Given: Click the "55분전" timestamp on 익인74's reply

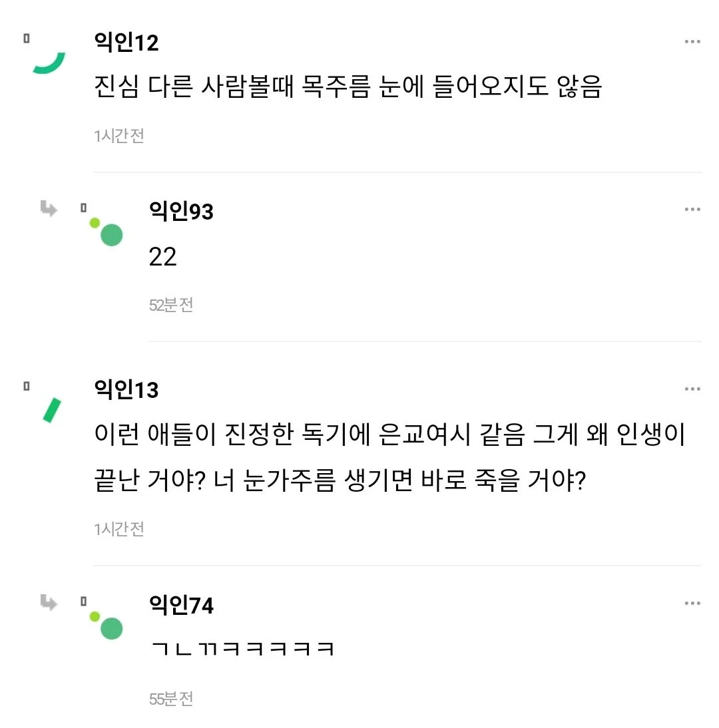Looking at the screenshot, I should tap(171, 699).
